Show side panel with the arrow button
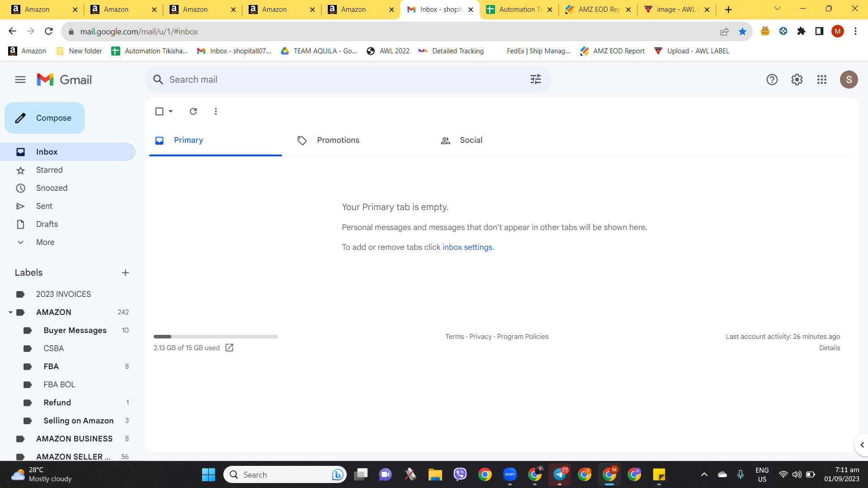 [x=862, y=445]
